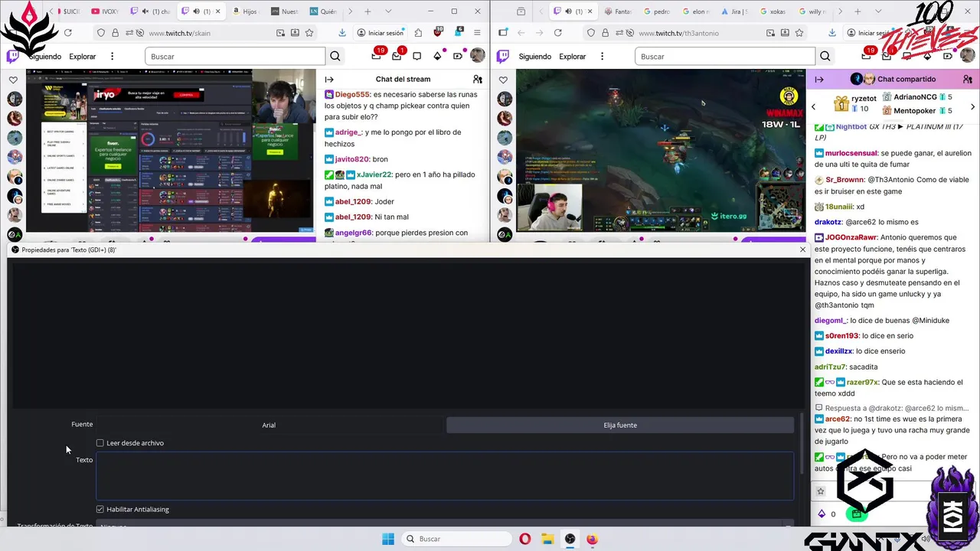This screenshot has height=551, width=980.
Task: Open Twitch messages with 1 badge, left window
Action: (397, 56)
